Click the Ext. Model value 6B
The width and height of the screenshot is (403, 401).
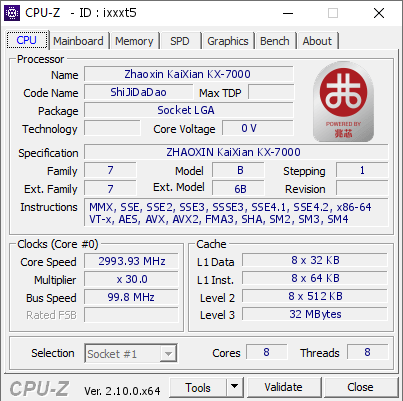tap(238, 188)
